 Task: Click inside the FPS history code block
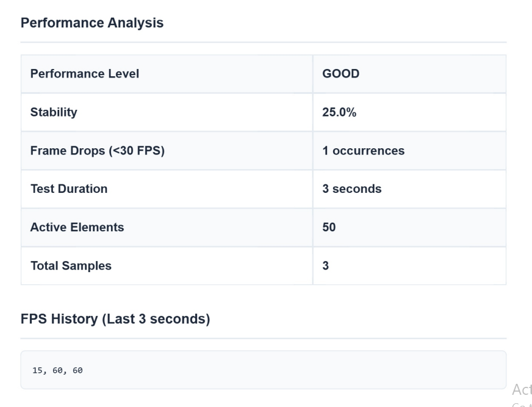262,370
